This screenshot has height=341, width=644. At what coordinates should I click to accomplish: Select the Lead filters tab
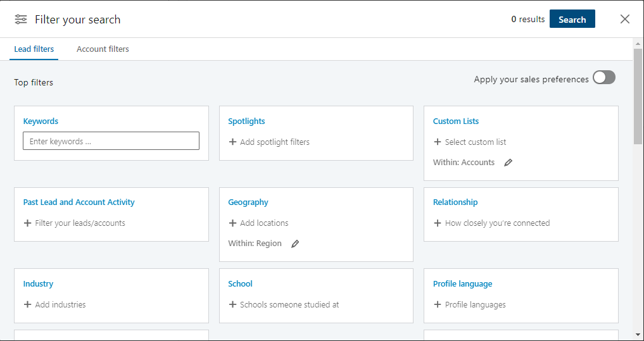pos(34,49)
